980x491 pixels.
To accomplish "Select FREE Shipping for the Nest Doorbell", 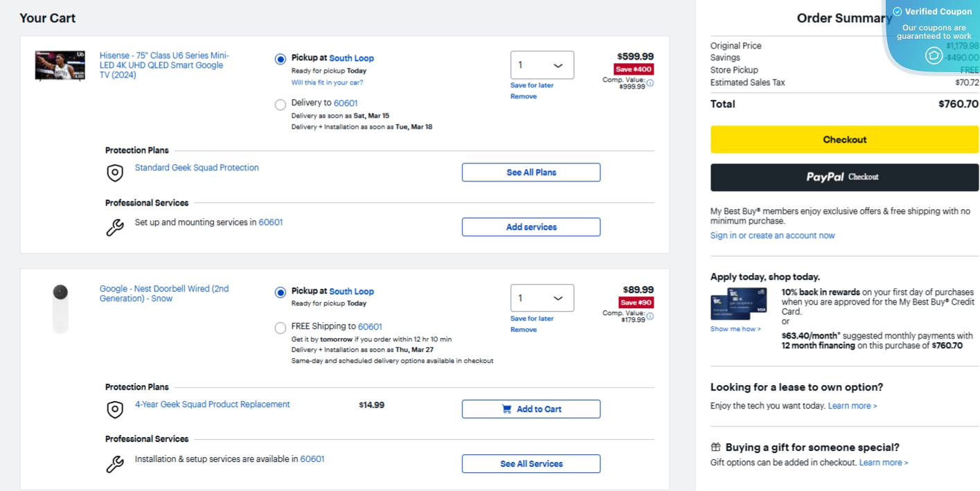I will (x=281, y=328).
